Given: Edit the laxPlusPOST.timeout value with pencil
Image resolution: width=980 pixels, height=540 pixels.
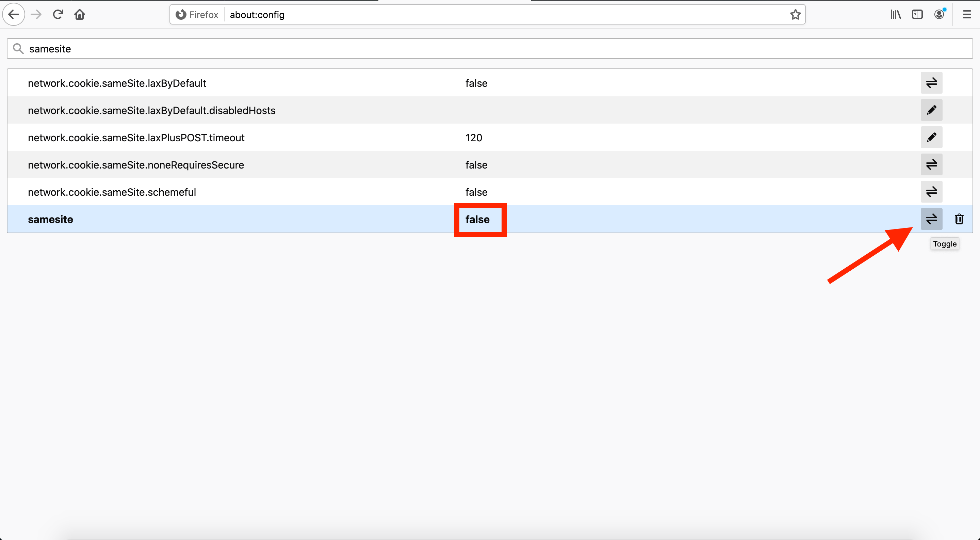Looking at the screenshot, I should [x=931, y=137].
